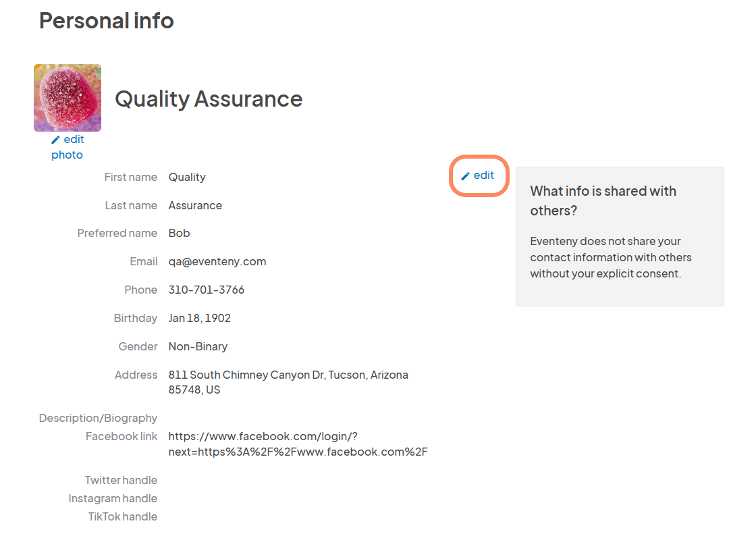
Task: Click the Facebook login URL text
Action: point(298,444)
